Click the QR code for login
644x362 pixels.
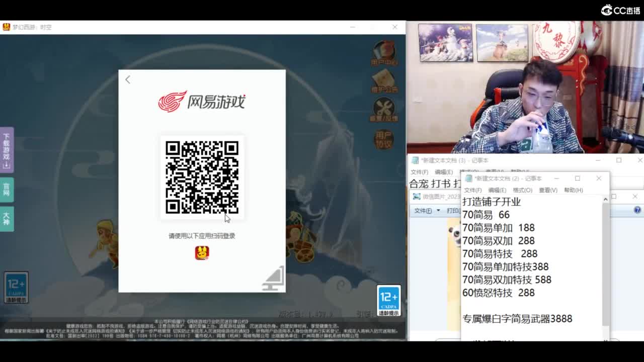202,177
